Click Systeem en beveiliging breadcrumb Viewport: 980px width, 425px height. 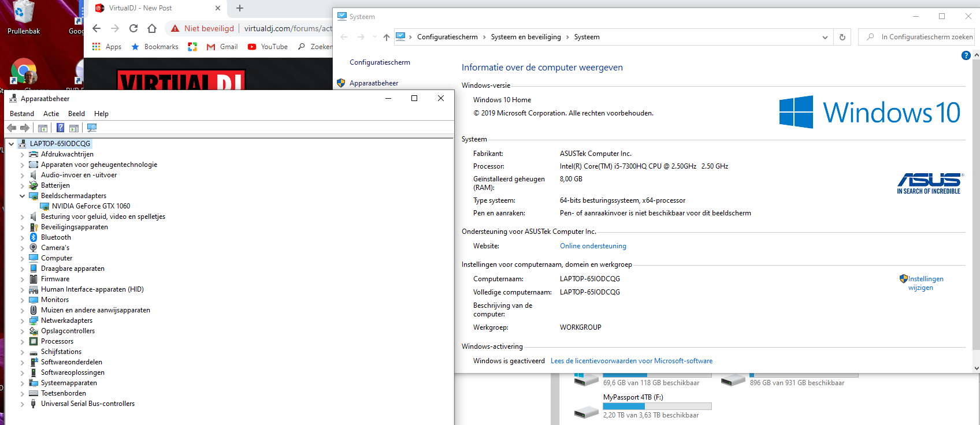click(526, 37)
